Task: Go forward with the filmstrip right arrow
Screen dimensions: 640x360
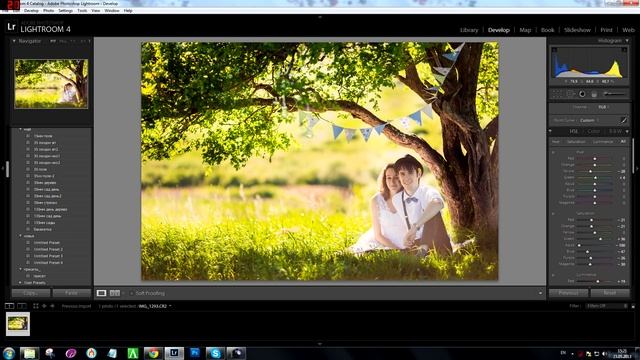Action: [x=52, y=306]
